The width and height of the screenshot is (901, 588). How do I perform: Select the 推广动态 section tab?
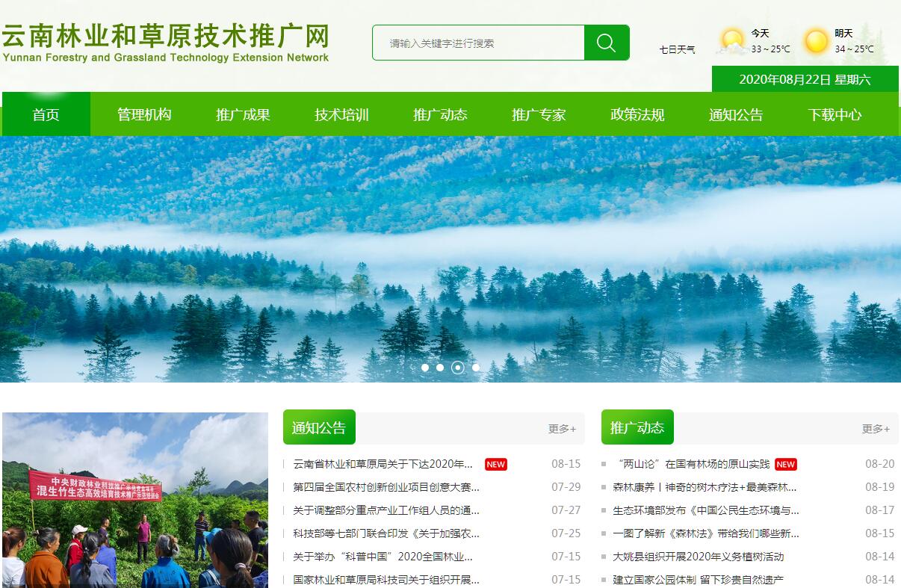tap(637, 427)
